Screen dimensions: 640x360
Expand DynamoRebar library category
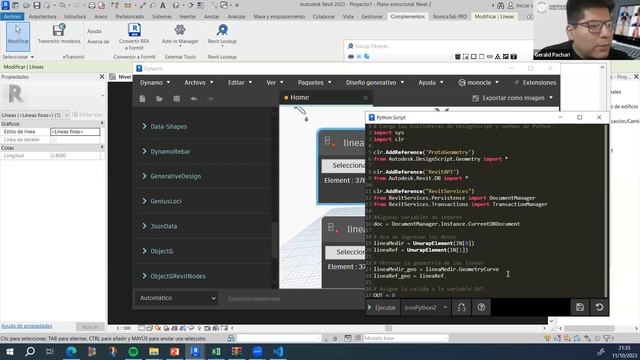coord(166,151)
